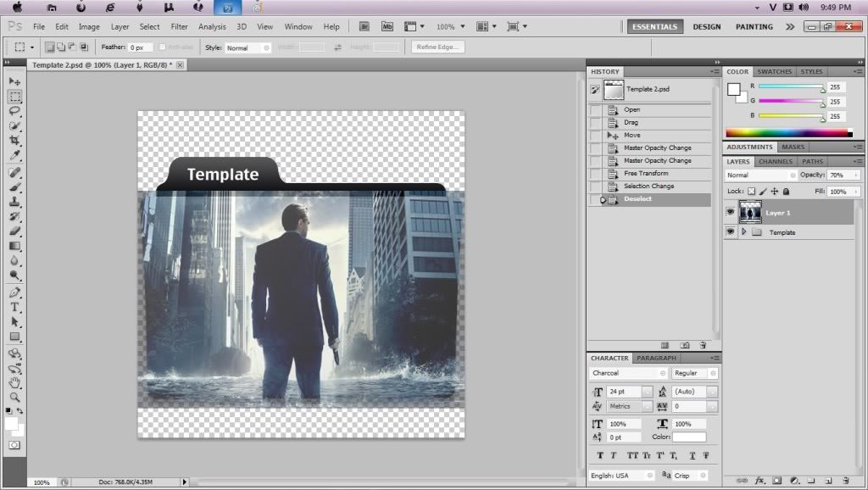Create a new fill or adjustment layer

click(x=794, y=480)
